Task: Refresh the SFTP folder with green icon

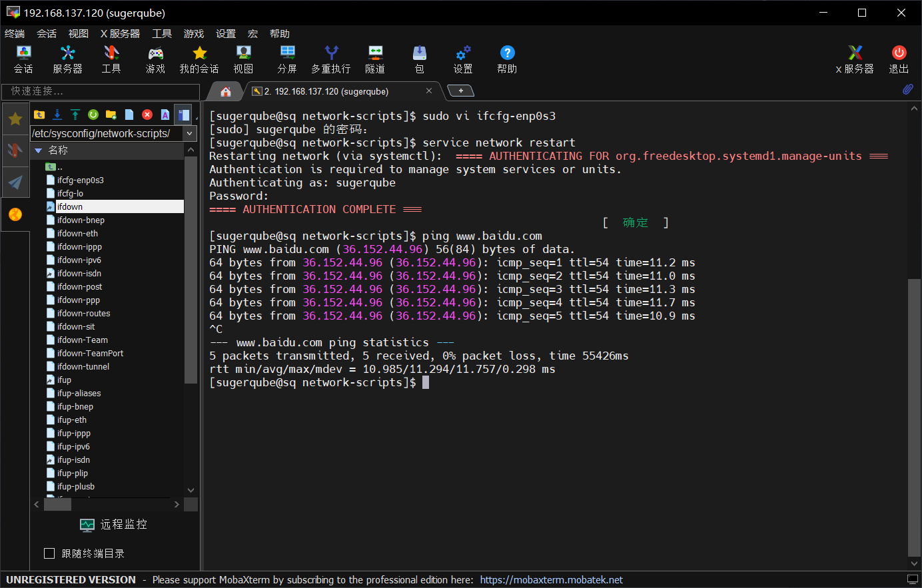Action: click(x=93, y=115)
